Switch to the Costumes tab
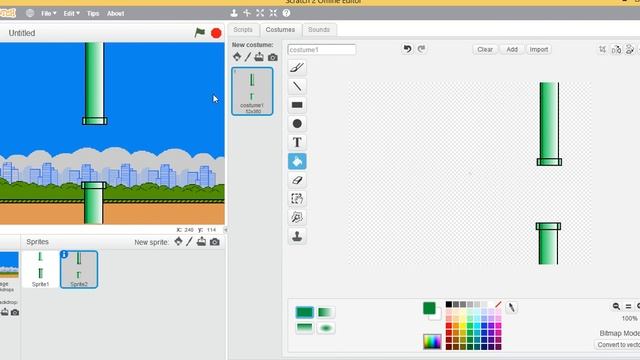 click(x=280, y=29)
